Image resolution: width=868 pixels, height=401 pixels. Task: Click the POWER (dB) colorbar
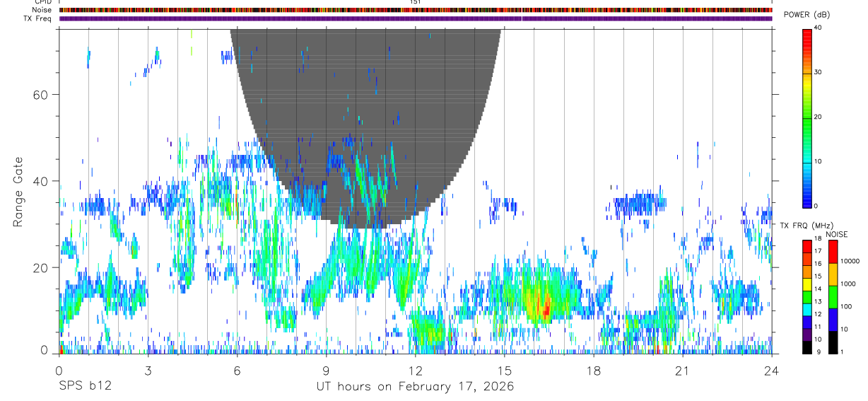tap(807, 117)
